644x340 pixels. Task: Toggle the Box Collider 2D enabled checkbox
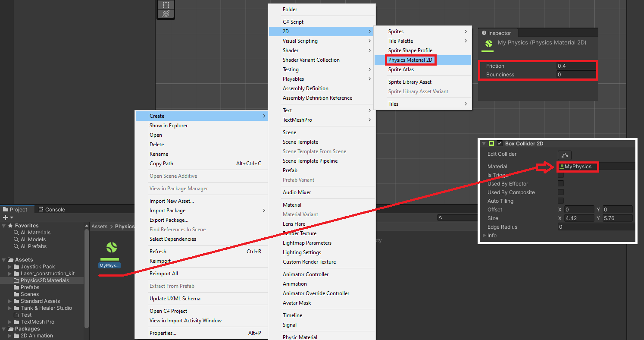[500, 144]
